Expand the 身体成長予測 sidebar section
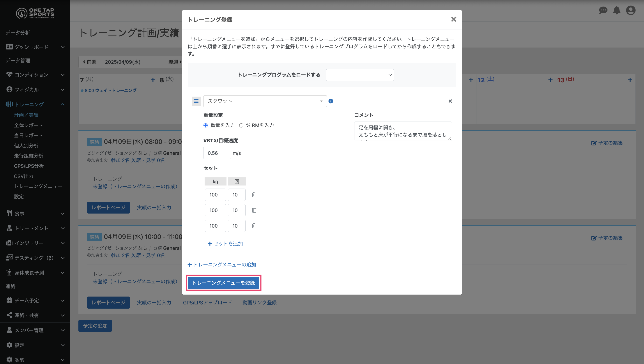Viewport: 644px width, 364px height. coord(63,273)
